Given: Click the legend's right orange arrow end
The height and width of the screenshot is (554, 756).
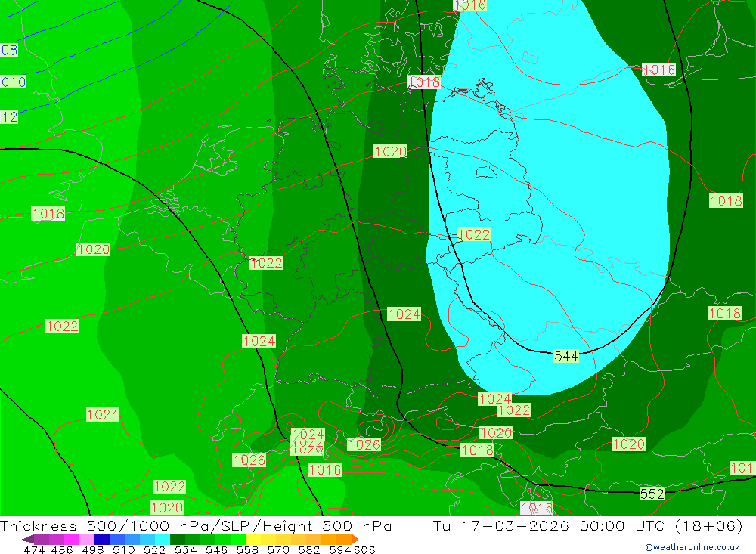Looking at the screenshot, I should tap(355, 539).
